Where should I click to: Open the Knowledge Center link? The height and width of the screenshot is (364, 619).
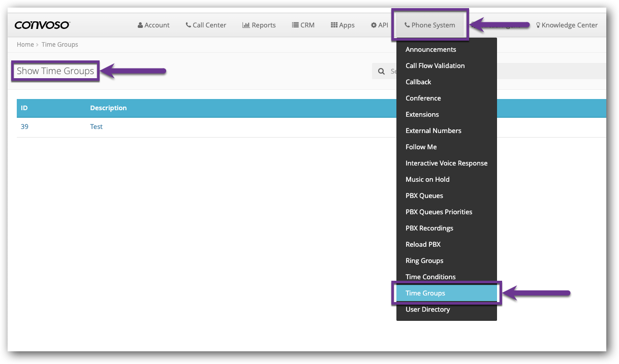[567, 25]
